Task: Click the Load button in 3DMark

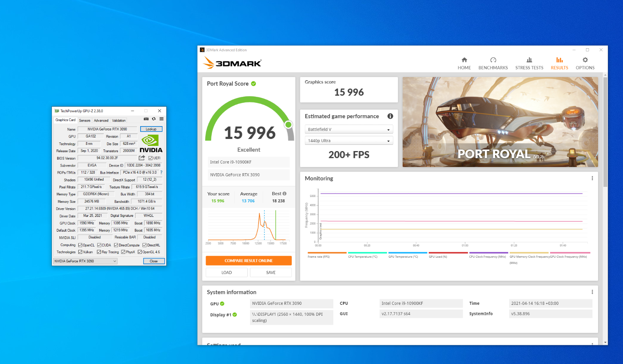Action: (227, 273)
